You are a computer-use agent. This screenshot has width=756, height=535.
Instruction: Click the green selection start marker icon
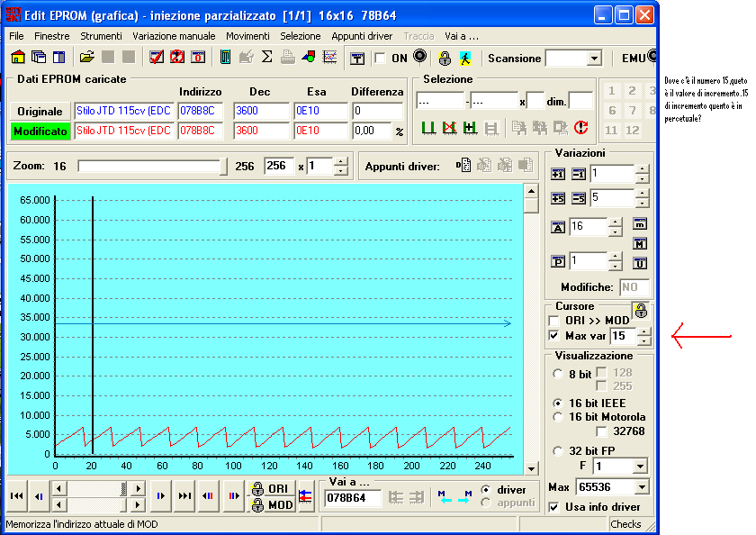[x=428, y=128]
